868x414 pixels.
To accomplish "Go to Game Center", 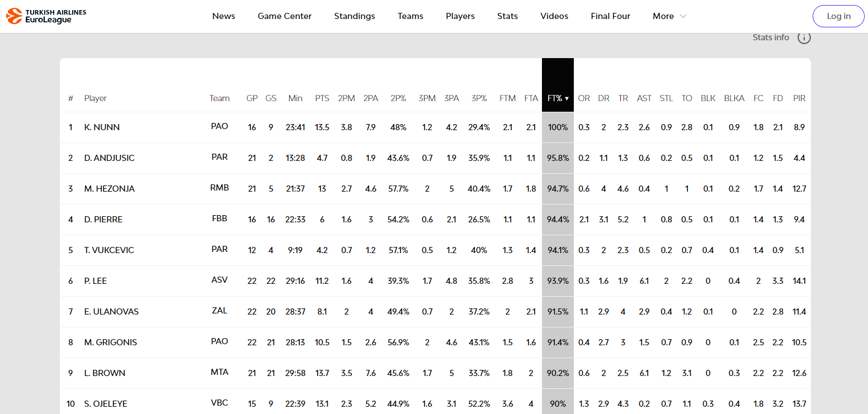I will (285, 16).
